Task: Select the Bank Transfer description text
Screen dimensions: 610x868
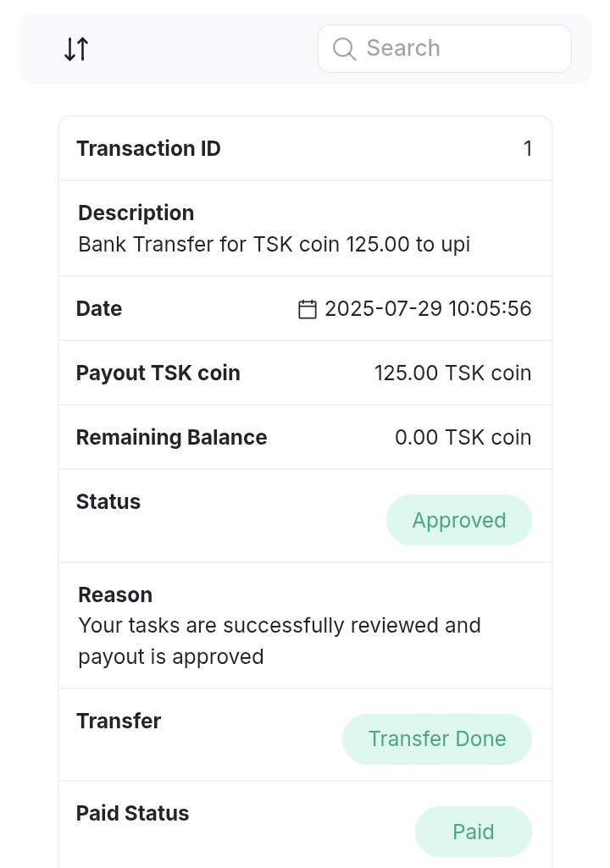Action: point(274,245)
